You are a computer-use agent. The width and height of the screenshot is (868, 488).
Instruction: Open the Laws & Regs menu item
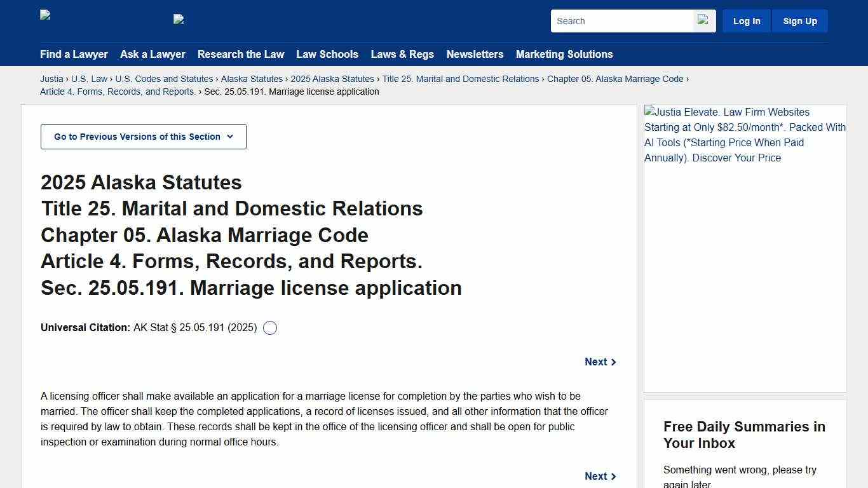pyautogui.click(x=402, y=54)
